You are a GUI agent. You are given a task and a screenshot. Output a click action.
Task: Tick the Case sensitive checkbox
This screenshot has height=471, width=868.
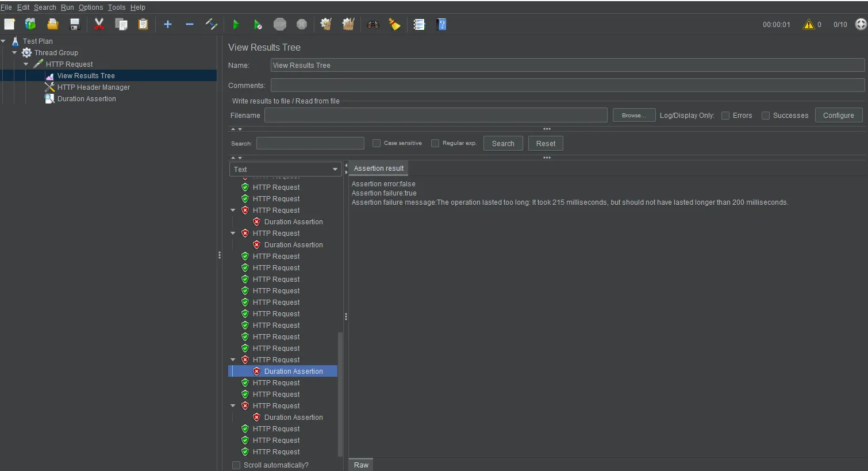(x=377, y=143)
